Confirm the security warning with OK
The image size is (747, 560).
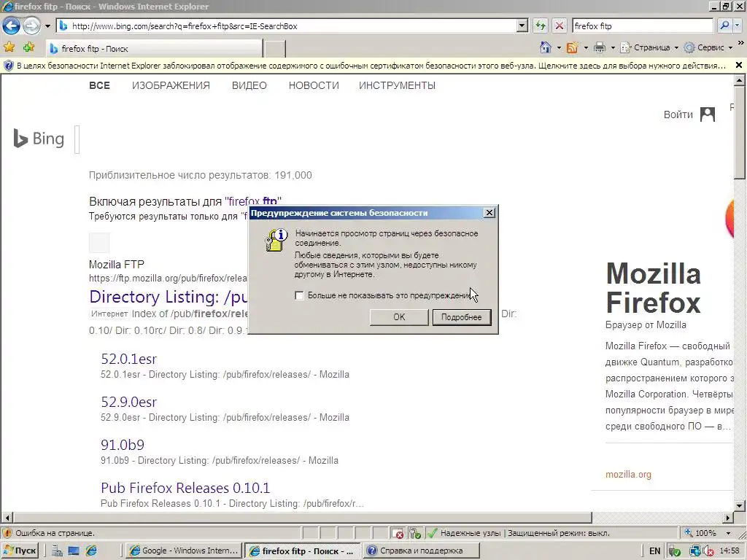pyautogui.click(x=399, y=317)
